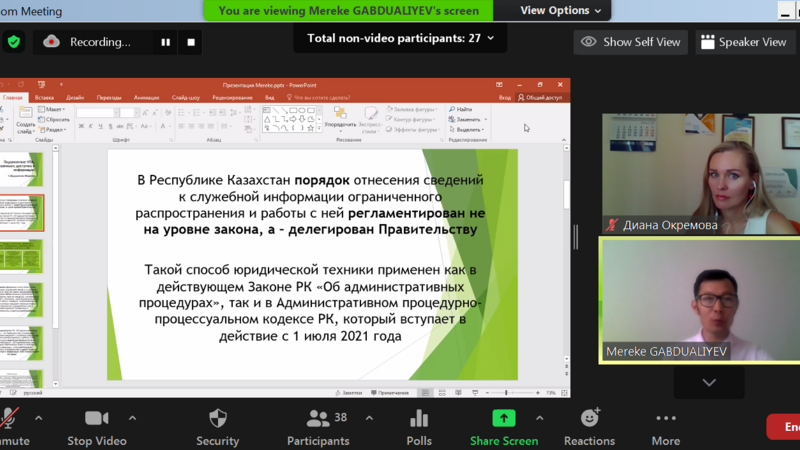
Task: Click the green Share Screen button
Action: coord(503,427)
